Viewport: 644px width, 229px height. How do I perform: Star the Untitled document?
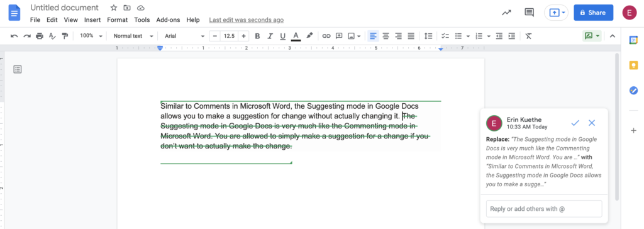click(114, 8)
